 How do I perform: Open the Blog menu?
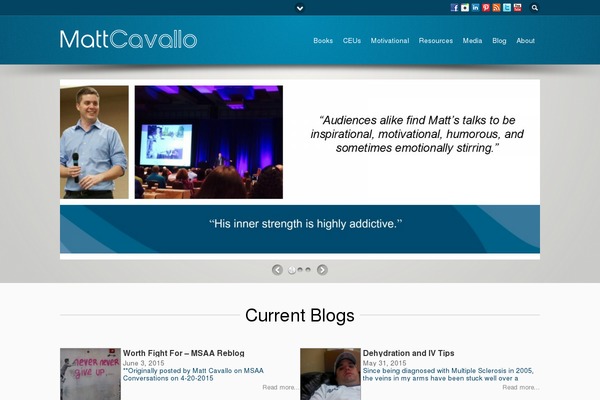pos(499,41)
